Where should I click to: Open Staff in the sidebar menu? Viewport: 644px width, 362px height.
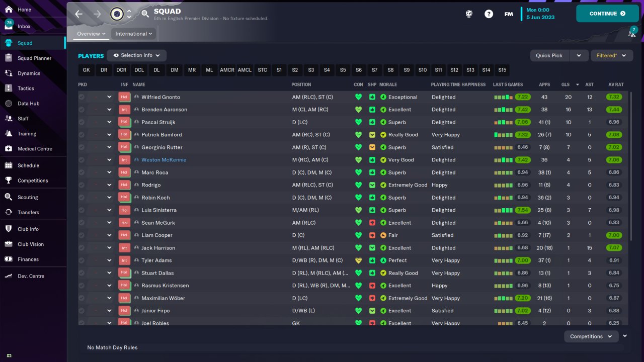tap(33, 119)
